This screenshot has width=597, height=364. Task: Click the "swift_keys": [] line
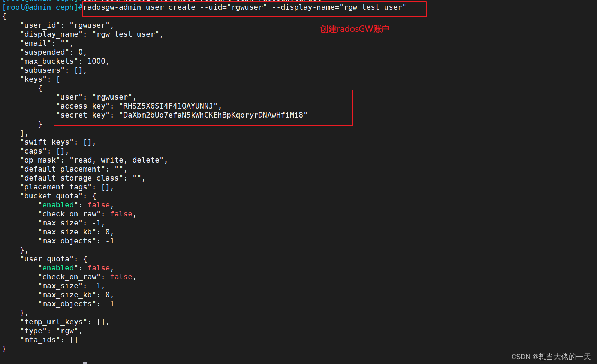pyautogui.click(x=58, y=142)
